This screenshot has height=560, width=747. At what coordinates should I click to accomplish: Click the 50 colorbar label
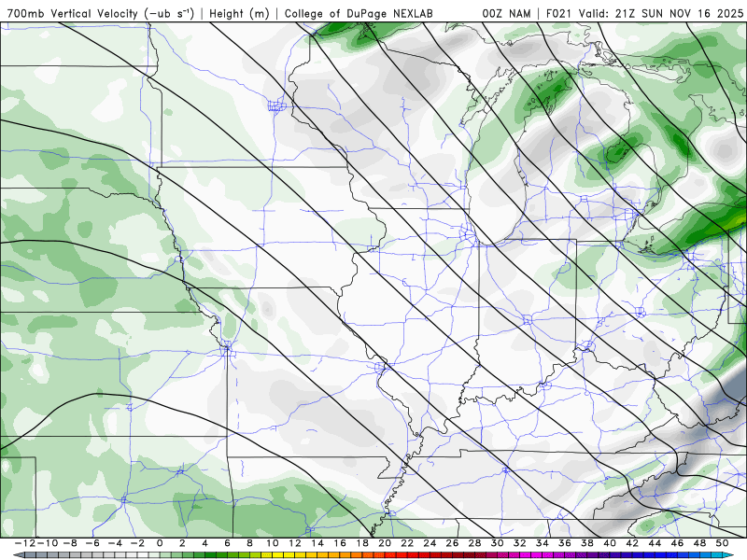[x=722, y=543]
